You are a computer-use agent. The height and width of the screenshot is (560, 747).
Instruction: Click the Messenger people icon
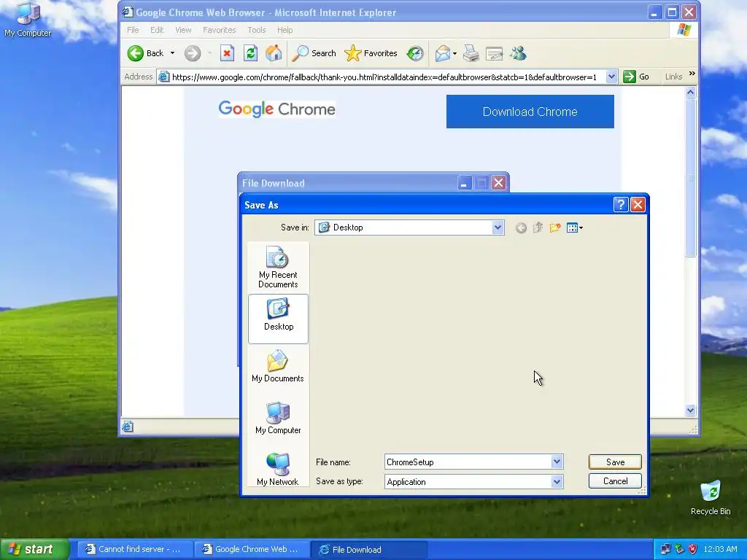click(518, 53)
